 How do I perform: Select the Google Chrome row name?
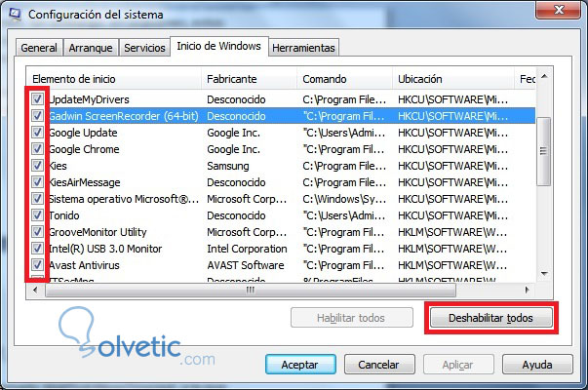click(x=84, y=149)
